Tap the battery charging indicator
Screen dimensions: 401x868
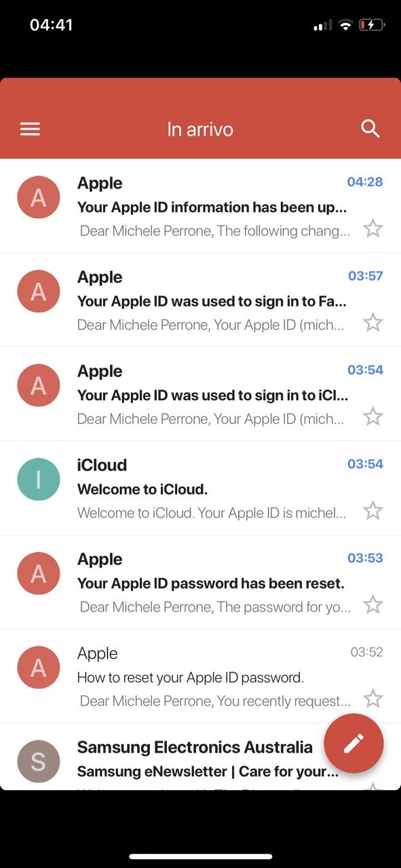click(x=371, y=26)
